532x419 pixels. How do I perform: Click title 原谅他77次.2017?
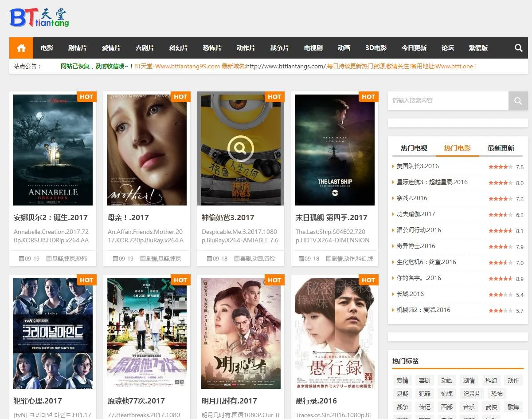pos(136,401)
